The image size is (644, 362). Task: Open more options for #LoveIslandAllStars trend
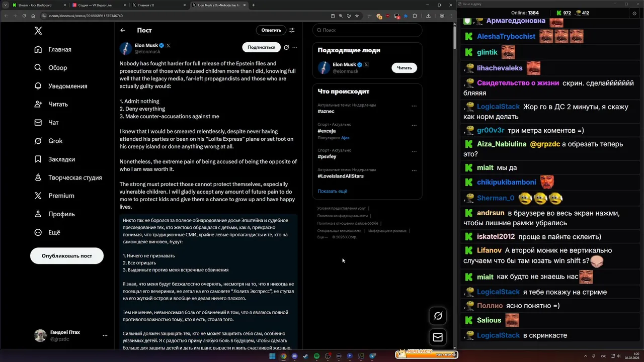414,170
